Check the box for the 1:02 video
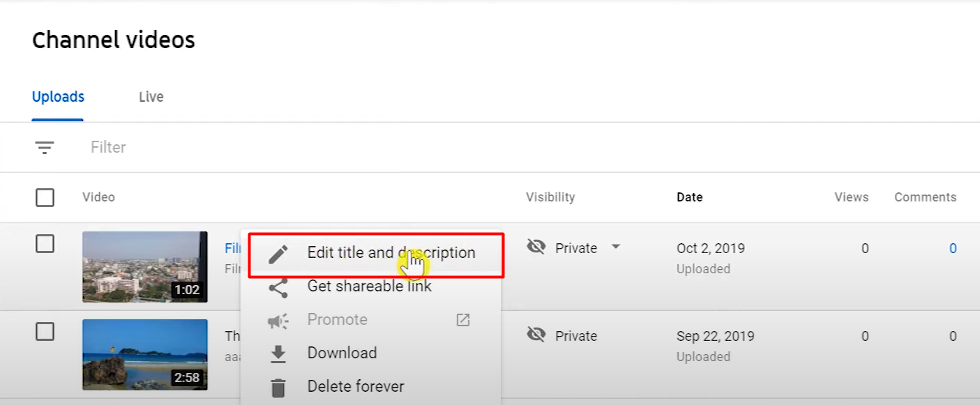 click(45, 243)
